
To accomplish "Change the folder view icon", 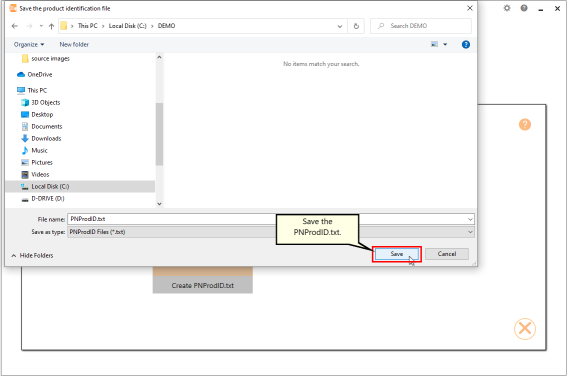I will coord(434,44).
